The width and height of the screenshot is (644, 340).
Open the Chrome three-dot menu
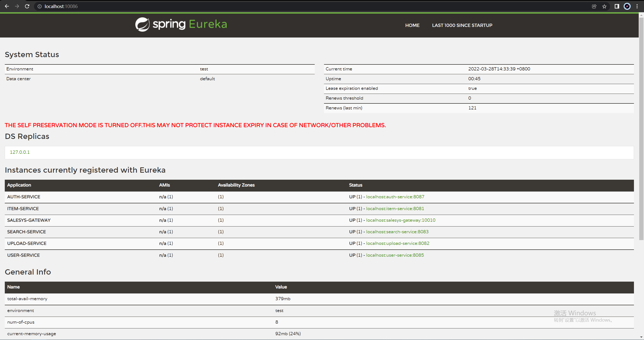tap(637, 6)
